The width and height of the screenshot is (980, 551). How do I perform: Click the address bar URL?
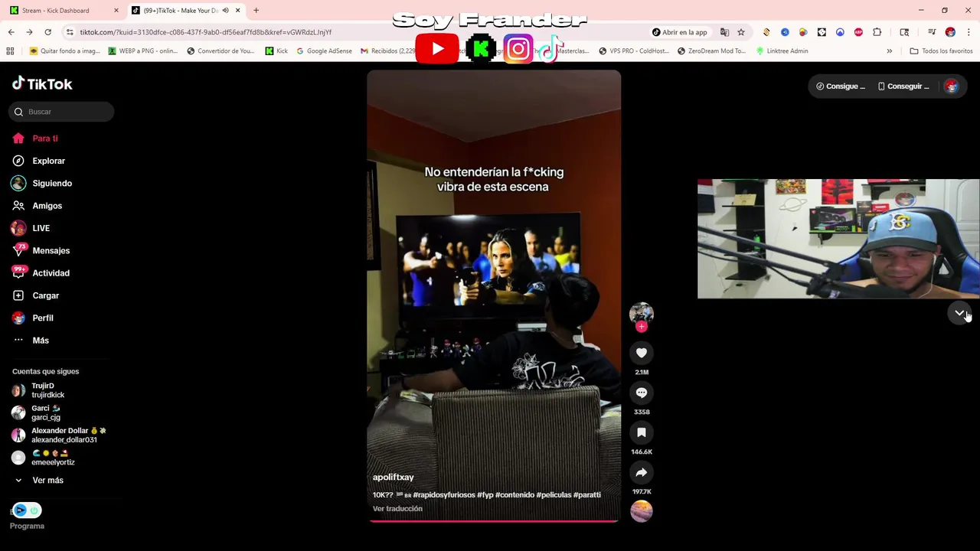click(x=205, y=32)
